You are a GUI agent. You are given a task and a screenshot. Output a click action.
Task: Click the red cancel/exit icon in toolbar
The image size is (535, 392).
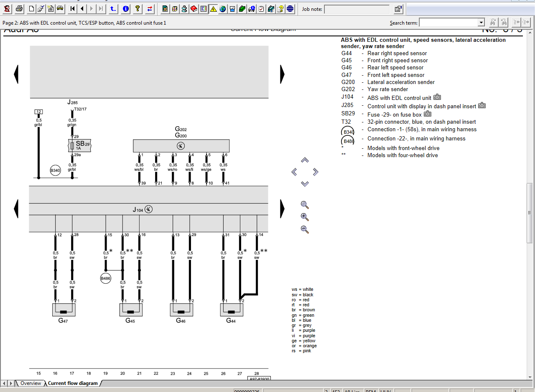(x=7, y=8)
